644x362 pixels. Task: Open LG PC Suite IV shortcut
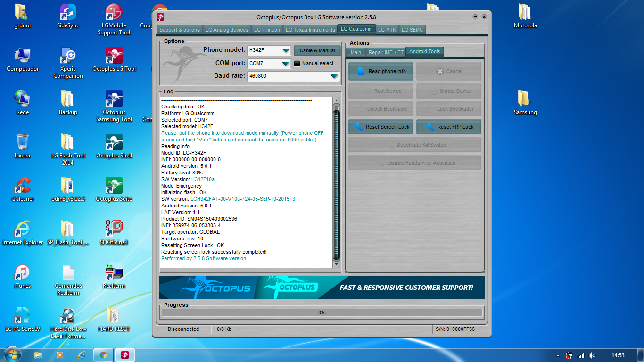(23, 320)
